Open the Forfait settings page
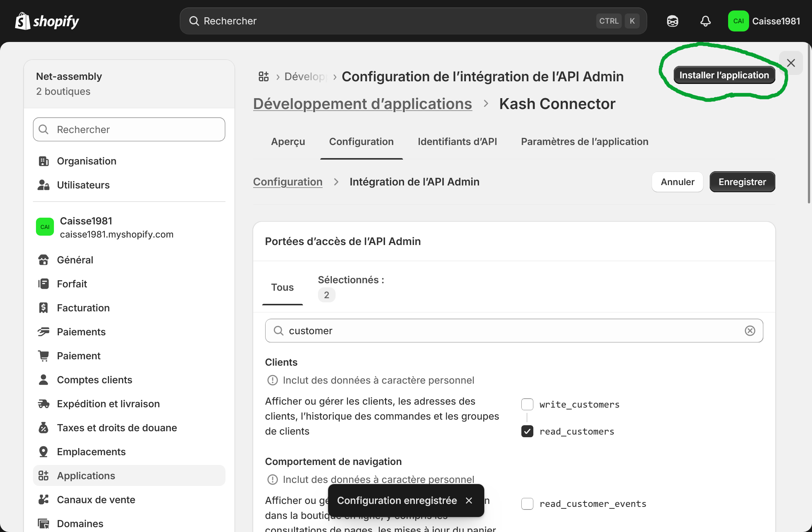Screen dimensions: 812x532 [129, 284]
